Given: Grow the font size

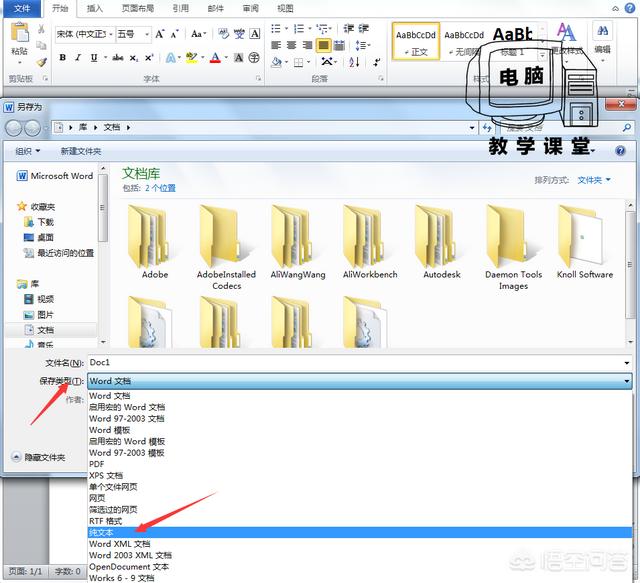Looking at the screenshot, I should pyautogui.click(x=160, y=34).
